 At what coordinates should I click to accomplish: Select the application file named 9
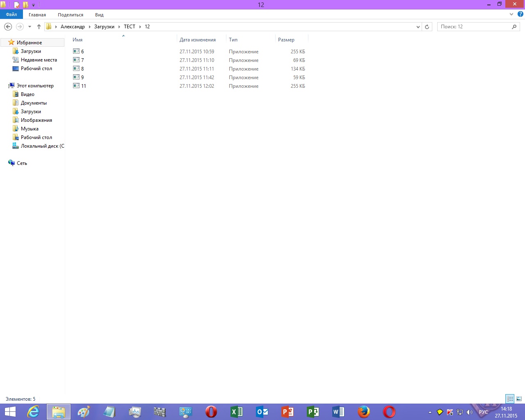[82, 78]
